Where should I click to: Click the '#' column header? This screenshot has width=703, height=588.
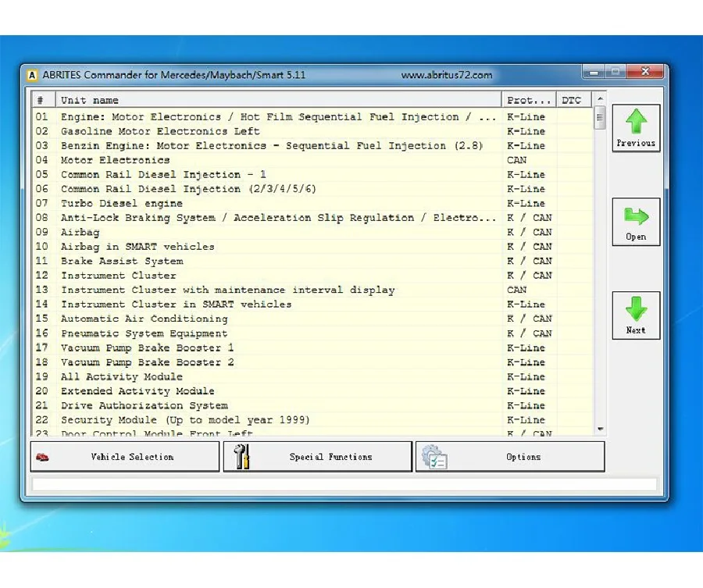click(x=44, y=100)
